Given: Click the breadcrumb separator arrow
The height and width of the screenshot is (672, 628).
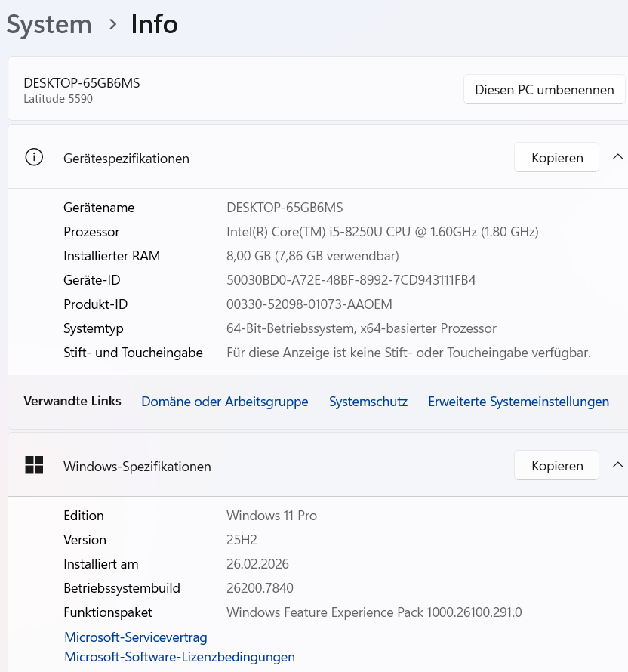Looking at the screenshot, I should coord(112,24).
